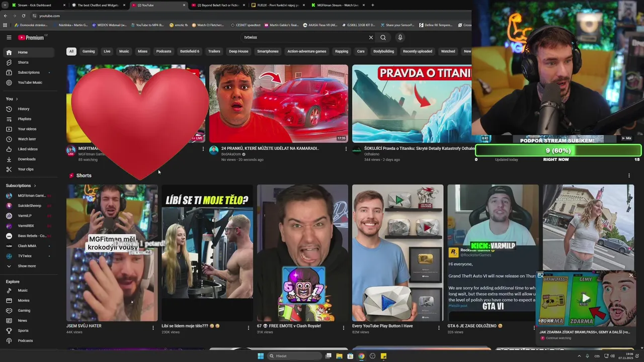
Task: Open Home in the sidebar
Action: (28, 52)
